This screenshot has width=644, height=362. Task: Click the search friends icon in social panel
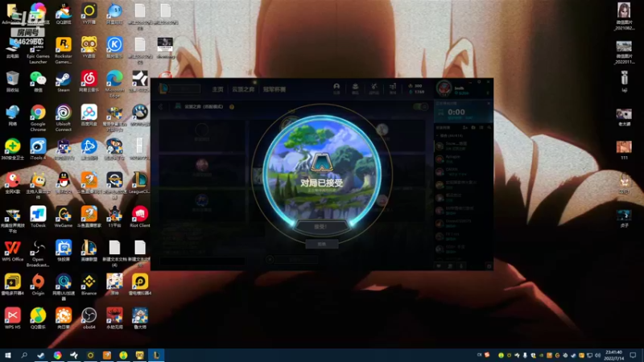[x=489, y=128]
